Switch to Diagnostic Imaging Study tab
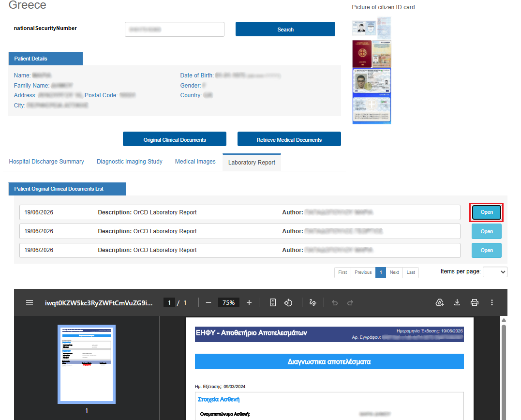This screenshot has height=420, width=521. 130,162
